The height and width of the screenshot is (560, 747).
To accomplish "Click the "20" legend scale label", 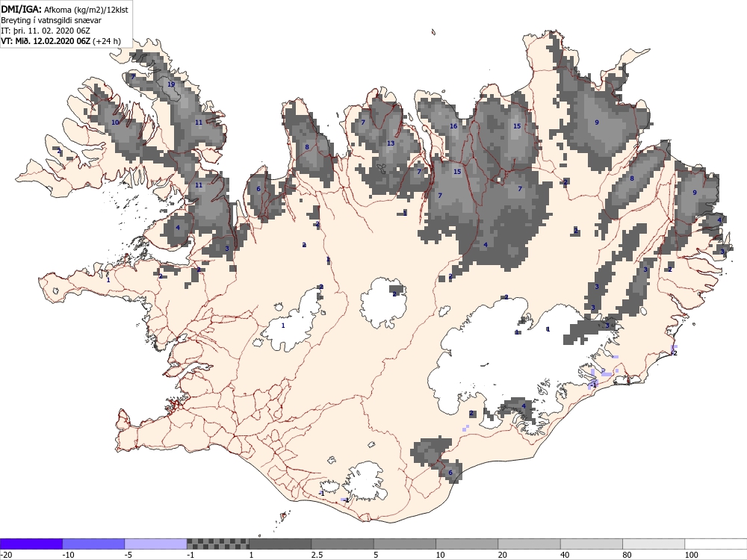I will [503, 556].
